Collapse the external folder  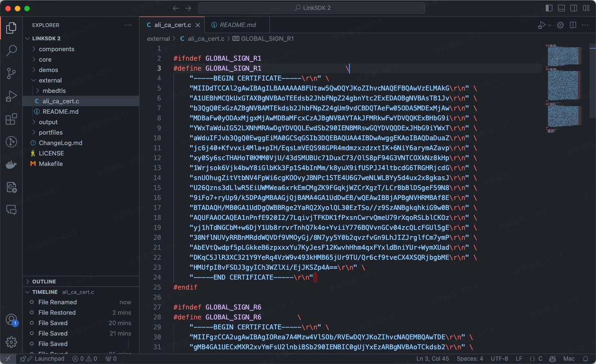pyautogui.click(x=81, y=81)
